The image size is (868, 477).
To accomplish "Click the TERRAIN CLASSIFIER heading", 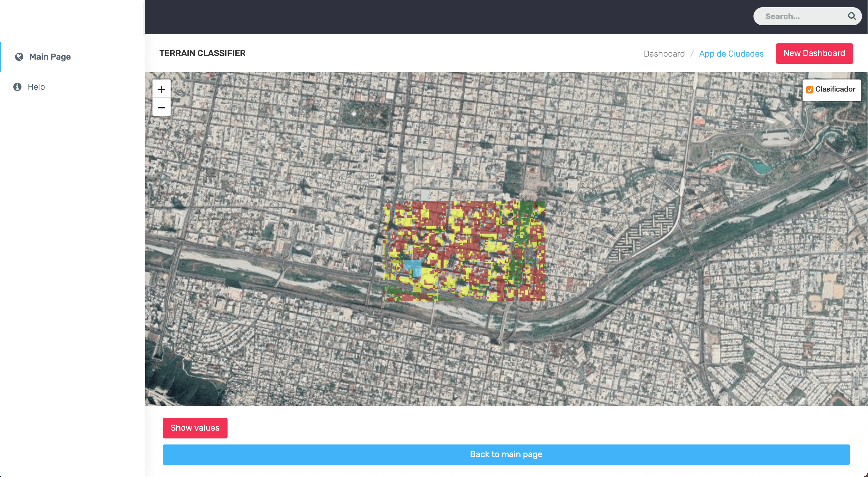I will click(203, 53).
